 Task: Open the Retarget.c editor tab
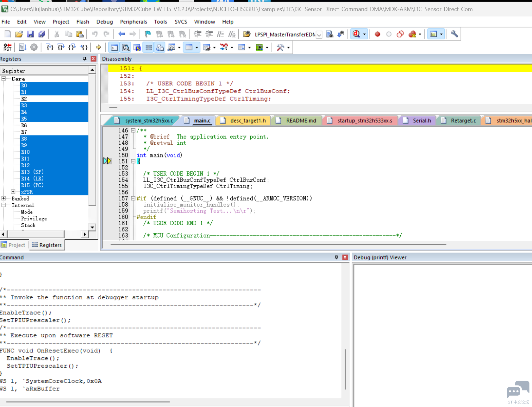459,120
